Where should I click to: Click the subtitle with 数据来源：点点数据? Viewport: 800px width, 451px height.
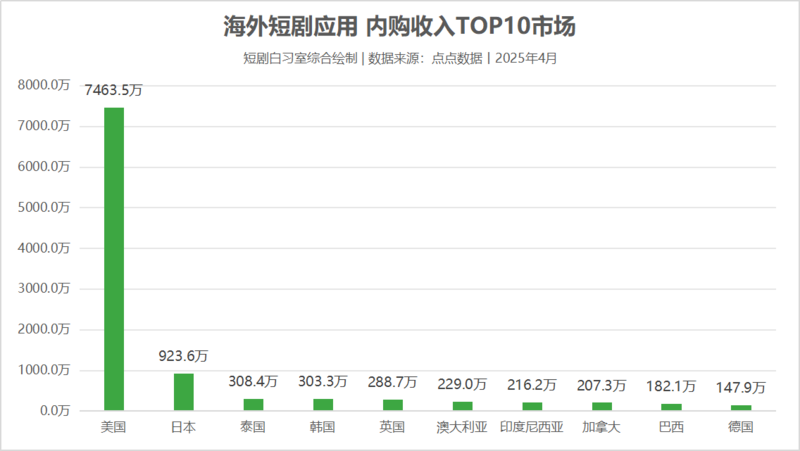tap(399, 58)
